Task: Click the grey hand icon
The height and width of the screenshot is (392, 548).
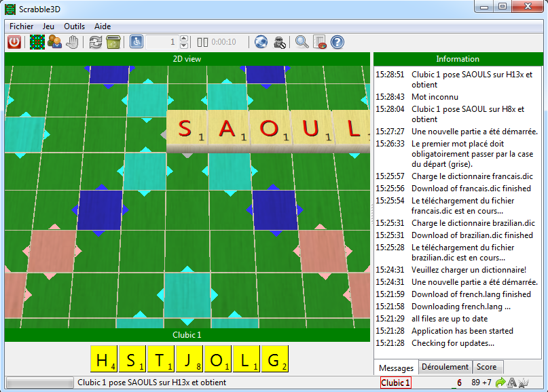Action: pyautogui.click(x=73, y=42)
